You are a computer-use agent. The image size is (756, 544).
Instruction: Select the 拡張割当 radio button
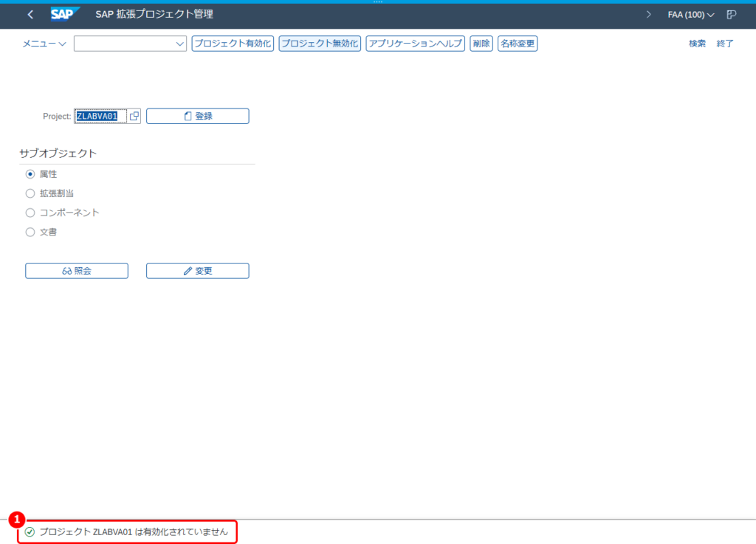point(30,193)
